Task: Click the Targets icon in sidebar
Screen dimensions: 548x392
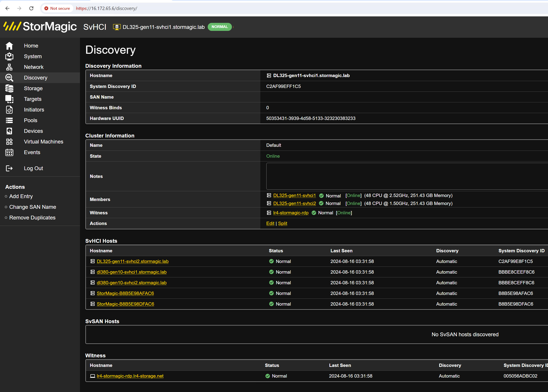Action: pyautogui.click(x=9, y=99)
